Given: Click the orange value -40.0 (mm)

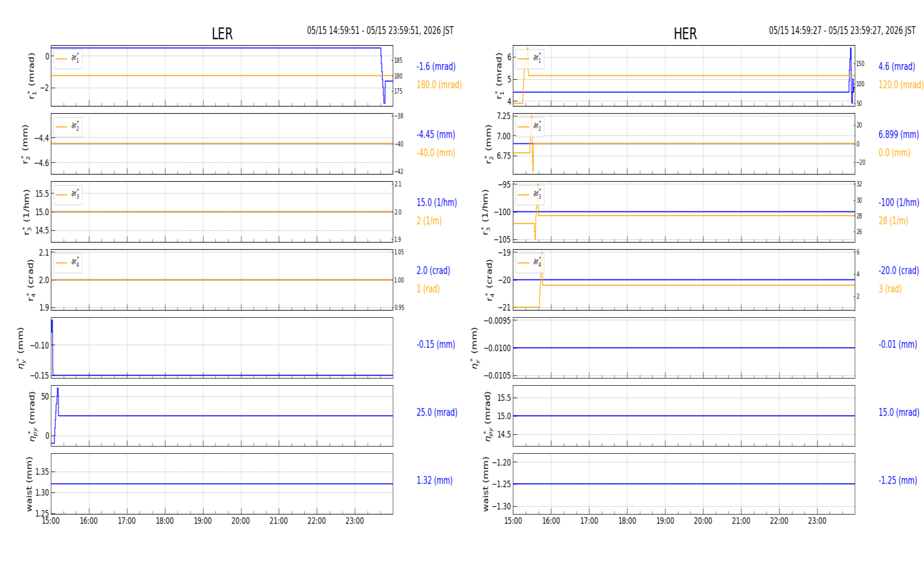Looking at the screenshot, I should tap(436, 153).
